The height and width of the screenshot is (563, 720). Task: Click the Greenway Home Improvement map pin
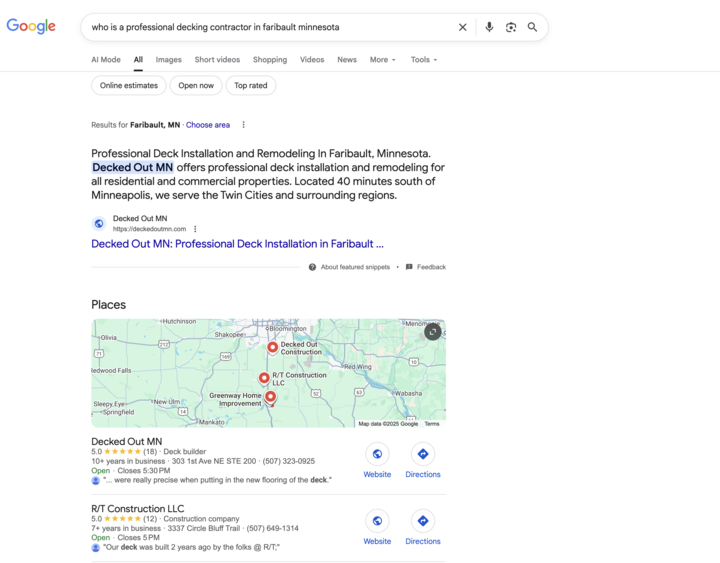pyautogui.click(x=270, y=397)
